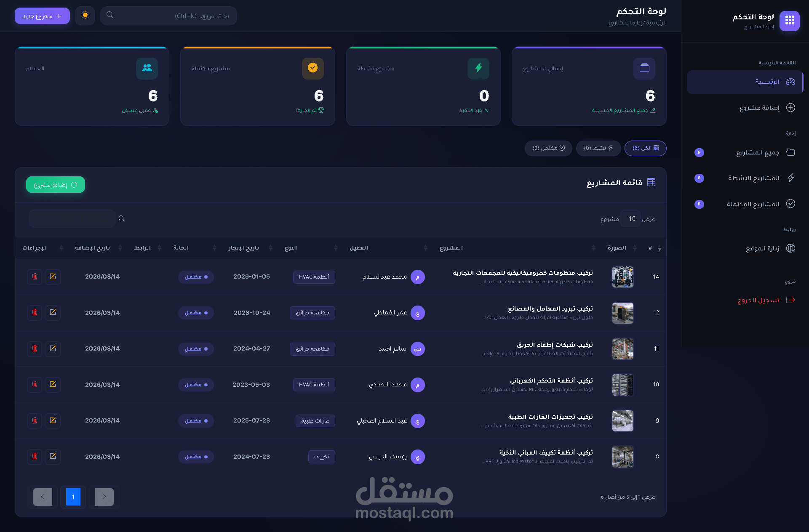
Task: Sort table by المشروع column header
Action: 451,248
